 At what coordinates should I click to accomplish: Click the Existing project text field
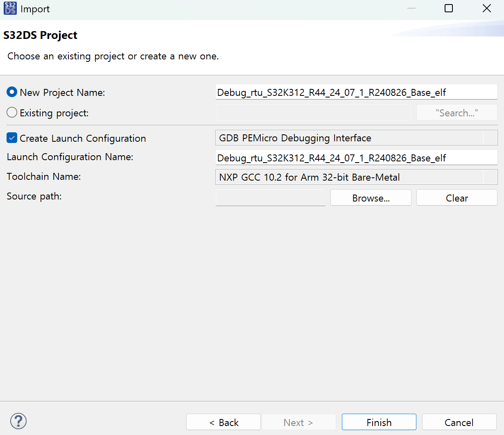[313, 112]
